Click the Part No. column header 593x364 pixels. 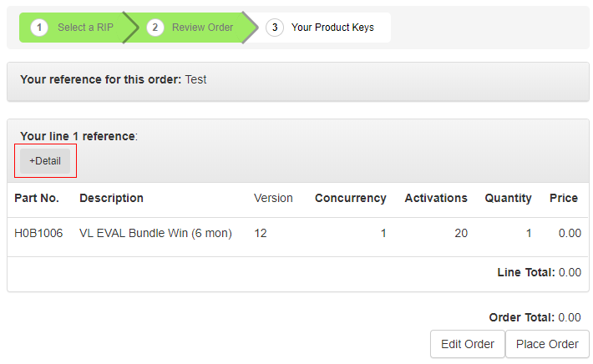point(37,198)
